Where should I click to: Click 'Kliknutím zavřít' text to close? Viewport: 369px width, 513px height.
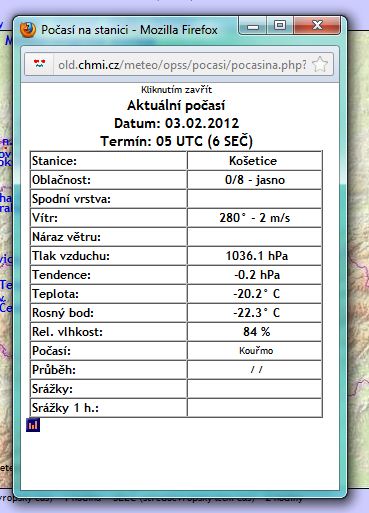176,89
